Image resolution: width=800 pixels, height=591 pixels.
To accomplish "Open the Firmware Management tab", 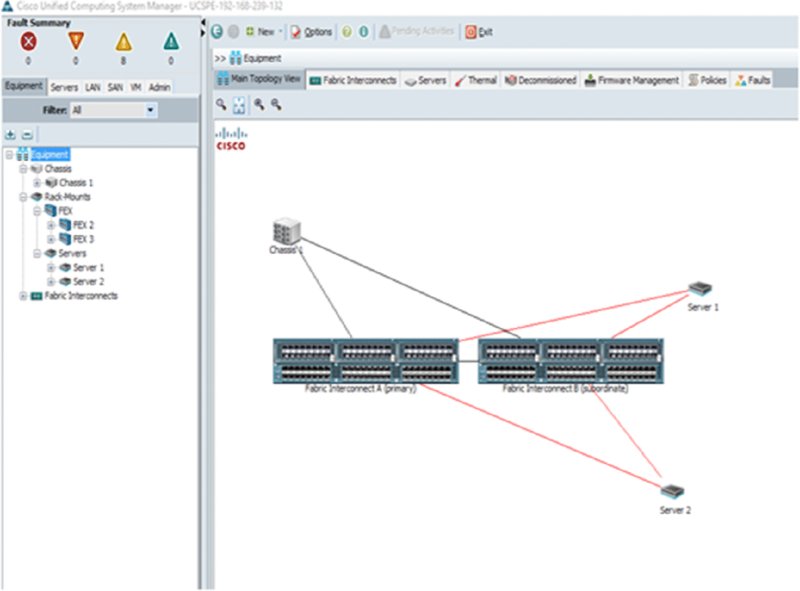I will click(632, 80).
